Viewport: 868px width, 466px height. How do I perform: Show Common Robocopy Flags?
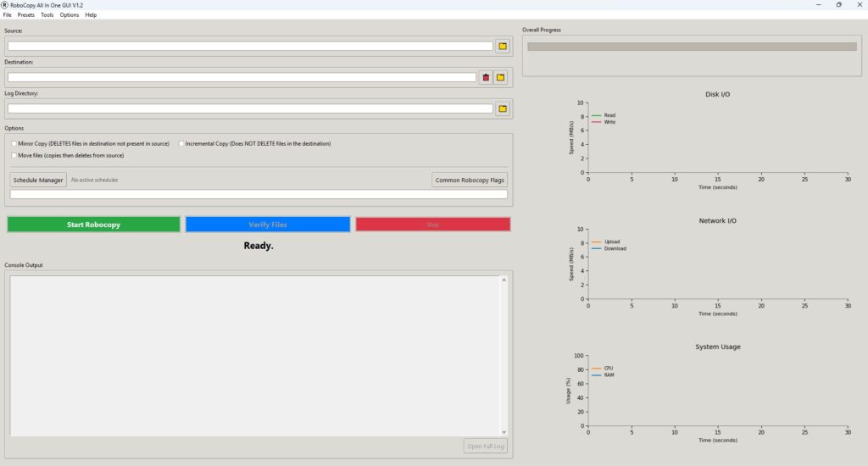(470, 180)
